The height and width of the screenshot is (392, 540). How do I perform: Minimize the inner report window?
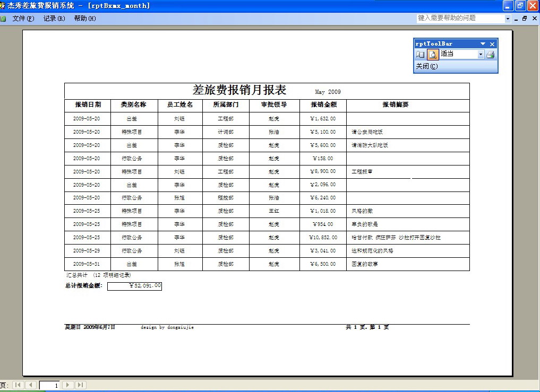point(516,19)
